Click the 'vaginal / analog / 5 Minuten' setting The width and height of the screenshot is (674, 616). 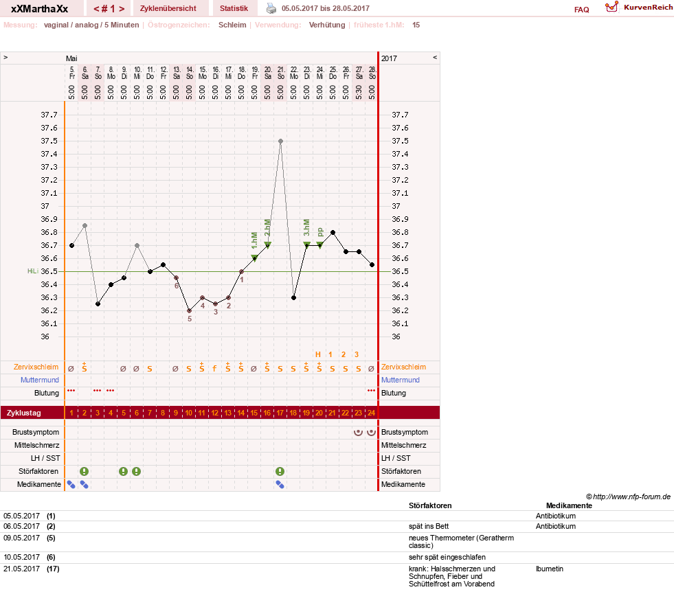point(91,25)
